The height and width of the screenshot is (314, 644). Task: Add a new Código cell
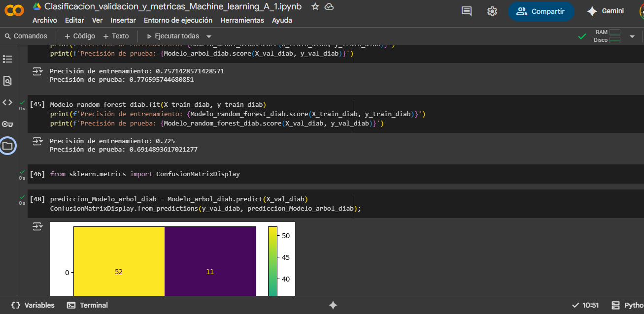point(80,36)
